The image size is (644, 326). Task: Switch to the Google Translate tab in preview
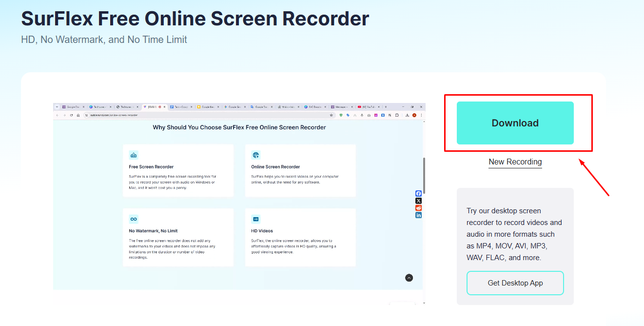pos(261,107)
